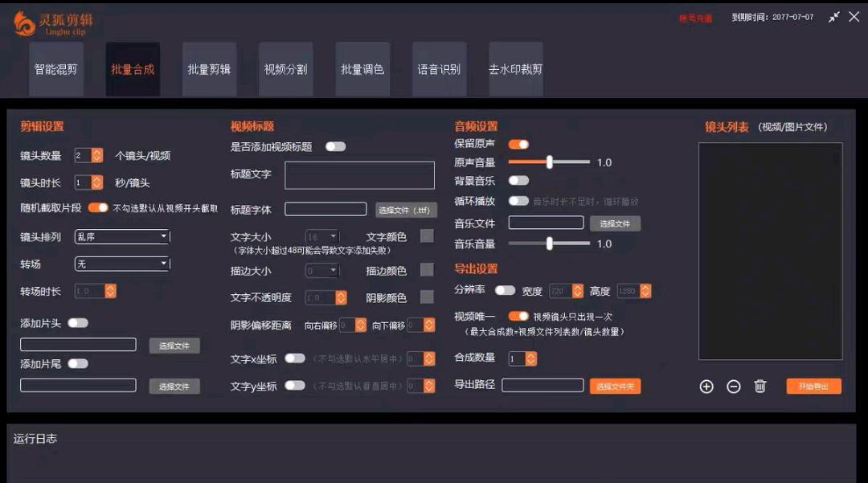868x483 pixels.
Task: Open the 文字大小 font size dropdown
Action: point(321,237)
